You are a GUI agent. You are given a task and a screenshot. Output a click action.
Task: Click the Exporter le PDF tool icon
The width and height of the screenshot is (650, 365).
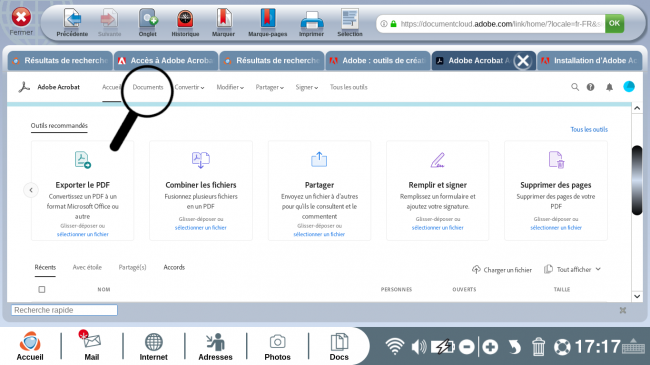pos(82,160)
